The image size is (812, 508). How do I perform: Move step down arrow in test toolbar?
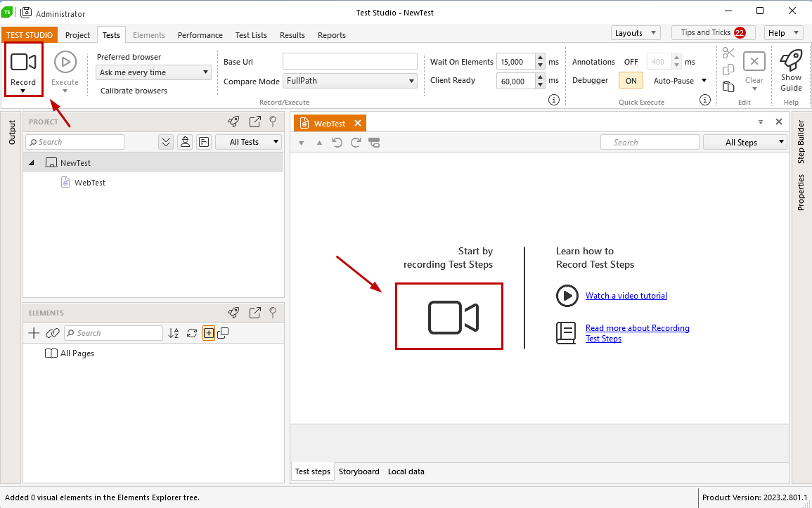(x=301, y=143)
